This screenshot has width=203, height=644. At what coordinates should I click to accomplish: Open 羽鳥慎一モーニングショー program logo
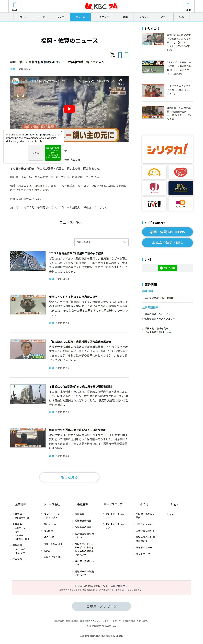[181, 172]
